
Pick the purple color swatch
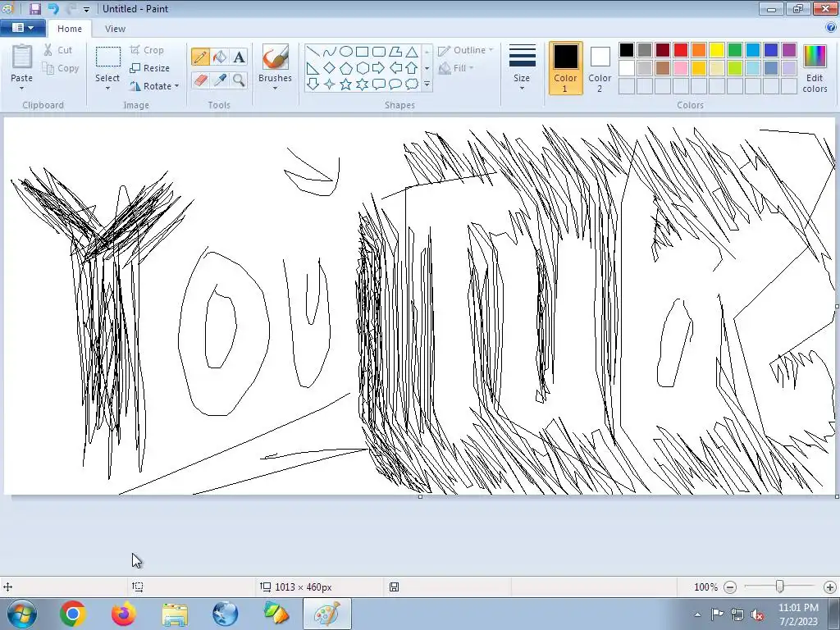788,50
